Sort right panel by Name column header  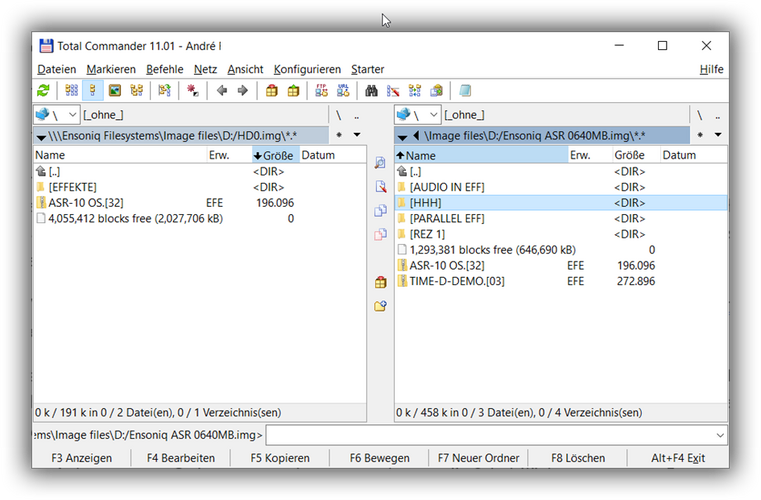(x=481, y=155)
